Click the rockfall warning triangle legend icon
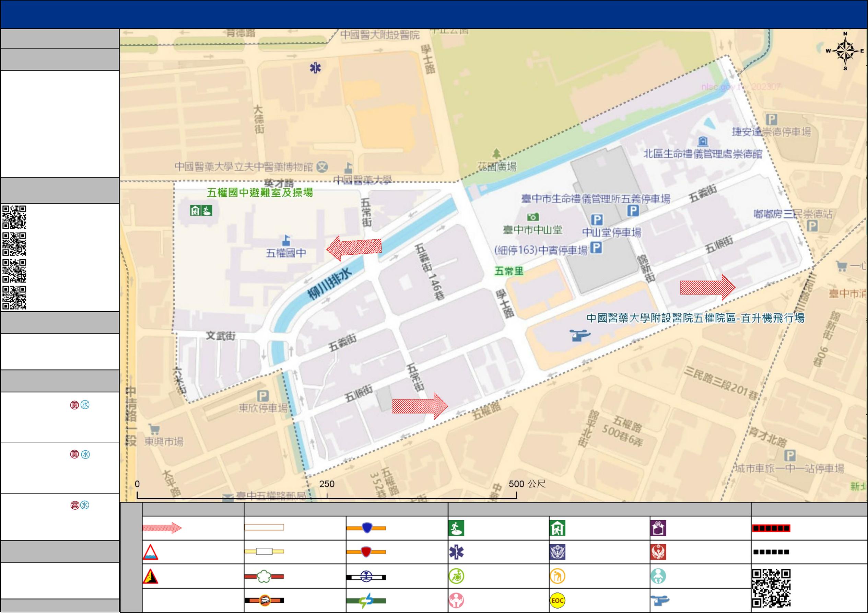 (151, 577)
